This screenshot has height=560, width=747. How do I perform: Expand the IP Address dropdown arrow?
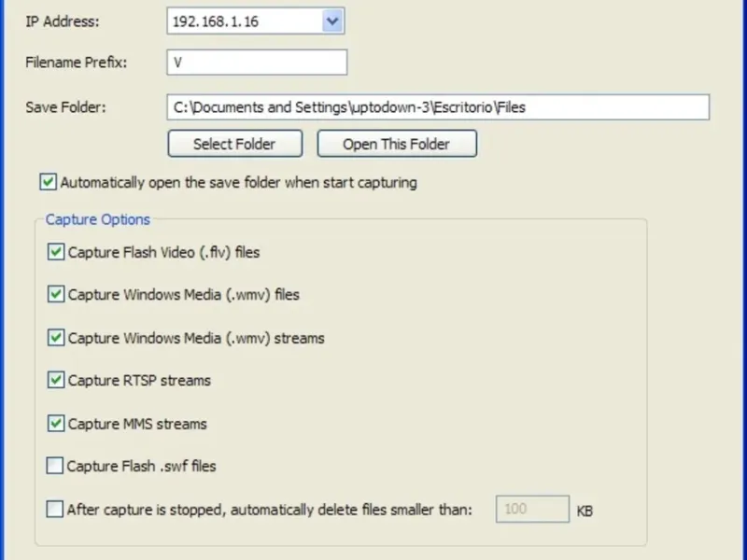[332, 21]
